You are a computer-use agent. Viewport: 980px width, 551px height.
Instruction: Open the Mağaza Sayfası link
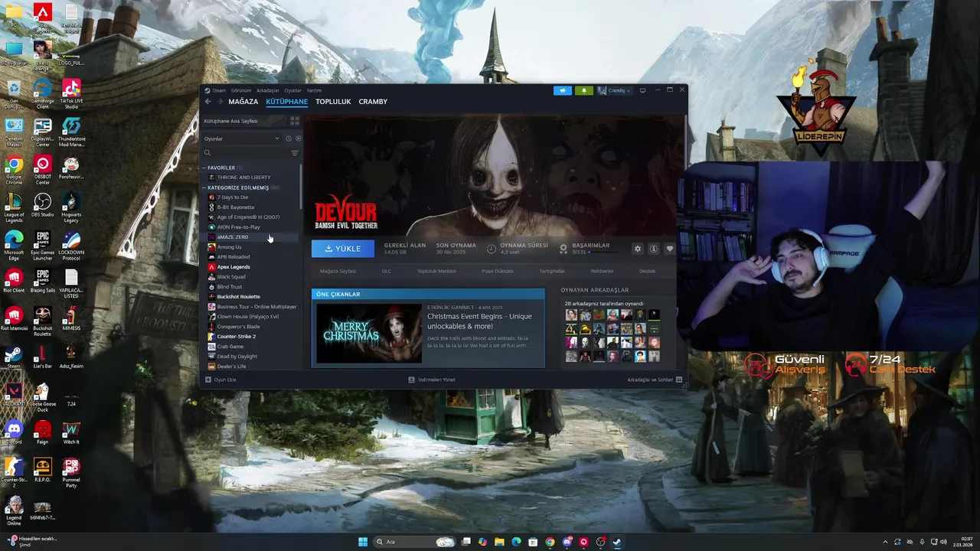[x=338, y=271]
